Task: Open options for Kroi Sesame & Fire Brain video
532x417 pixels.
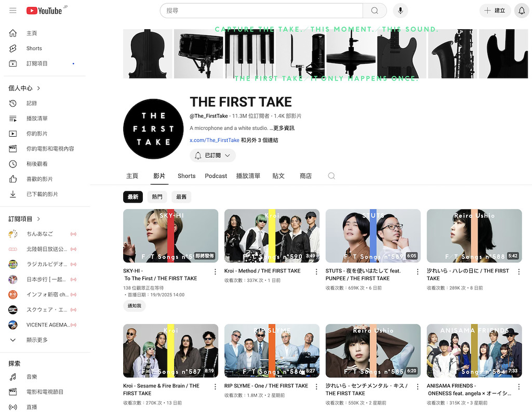Action: (x=215, y=387)
